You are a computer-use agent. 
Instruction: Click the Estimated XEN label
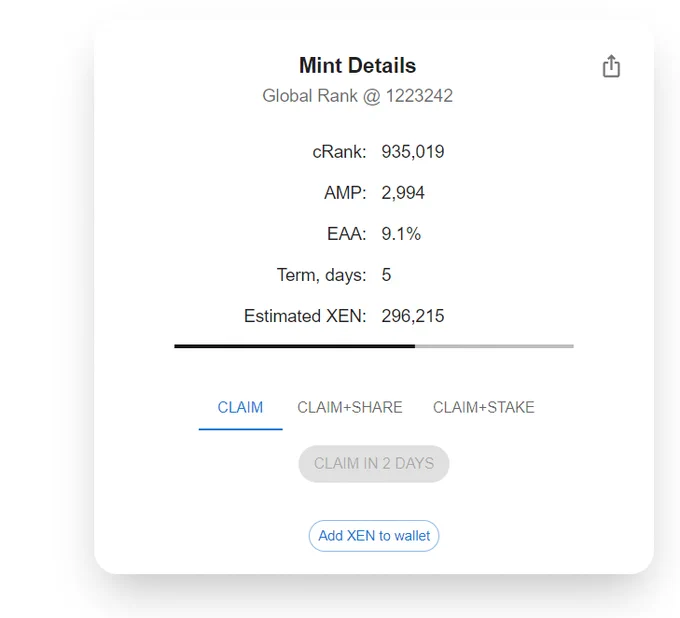[x=305, y=316]
